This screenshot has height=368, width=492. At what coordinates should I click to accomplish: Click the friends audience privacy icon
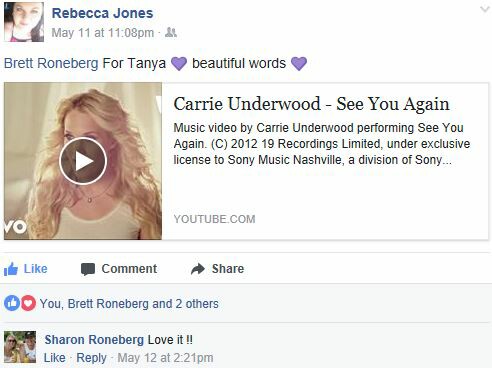171,32
